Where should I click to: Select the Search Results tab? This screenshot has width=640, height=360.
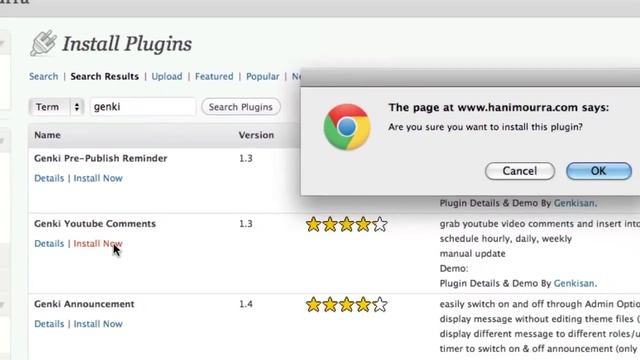(x=104, y=76)
